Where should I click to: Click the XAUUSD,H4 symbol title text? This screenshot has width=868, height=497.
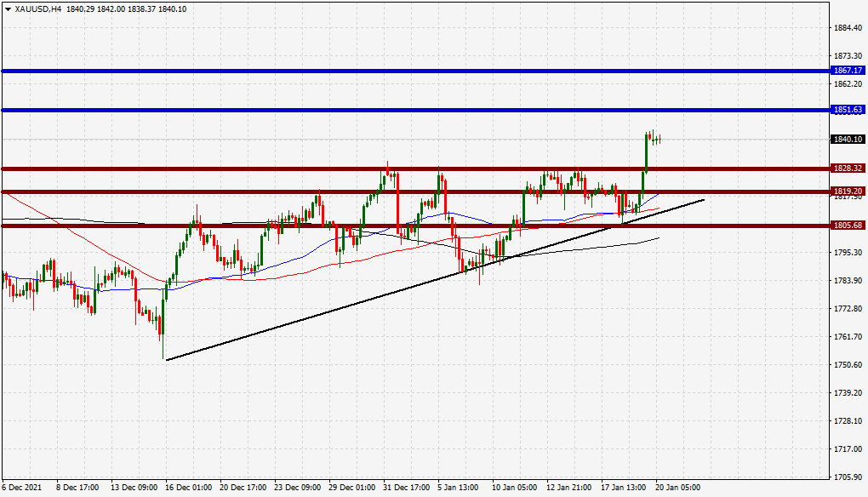pos(38,9)
